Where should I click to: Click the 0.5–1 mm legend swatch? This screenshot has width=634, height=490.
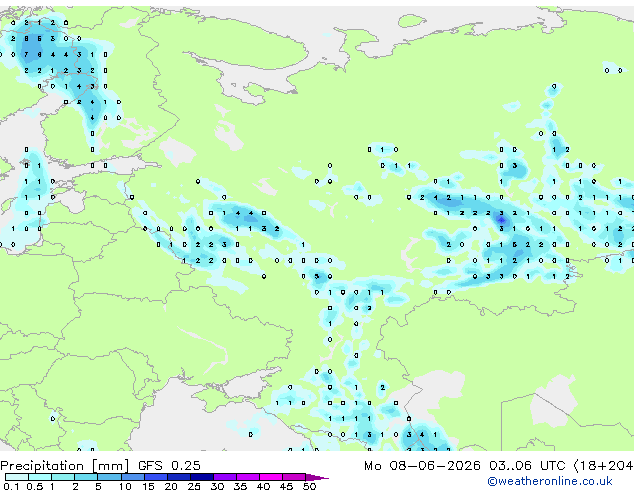point(40,477)
